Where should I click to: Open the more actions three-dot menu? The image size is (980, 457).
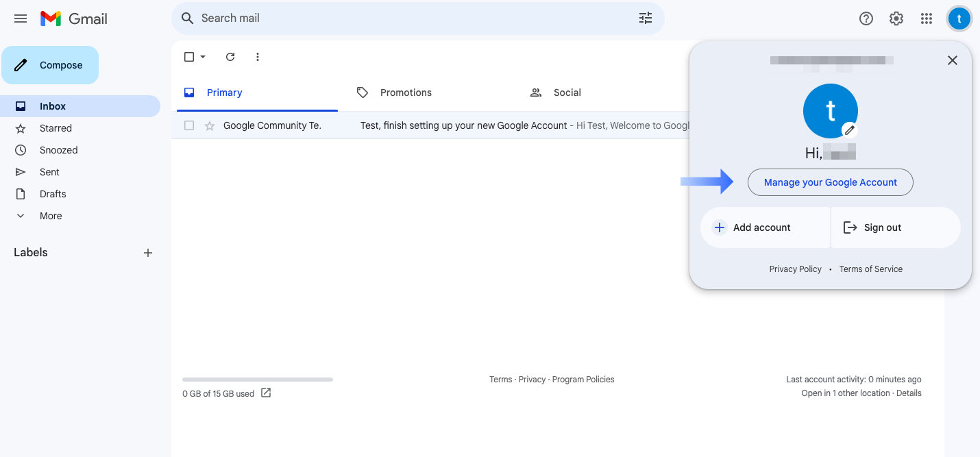point(258,57)
